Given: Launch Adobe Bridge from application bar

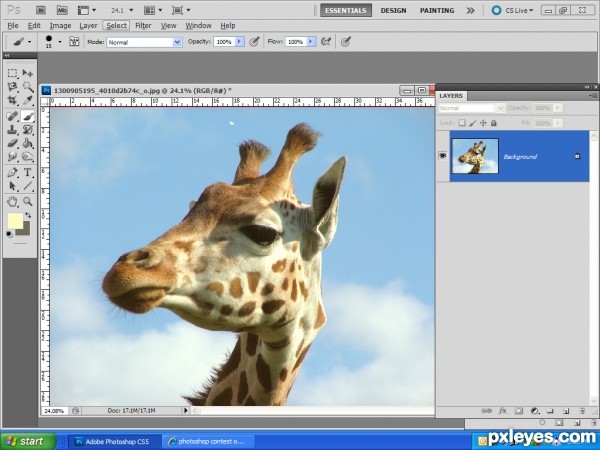Looking at the screenshot, I should (41, 10).
